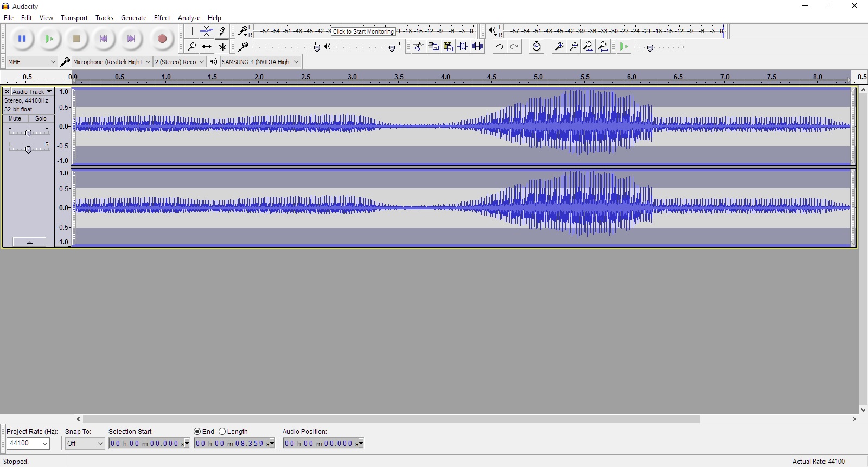
Task: Start recording with the Record button
Action: click(x=162, y=39)
